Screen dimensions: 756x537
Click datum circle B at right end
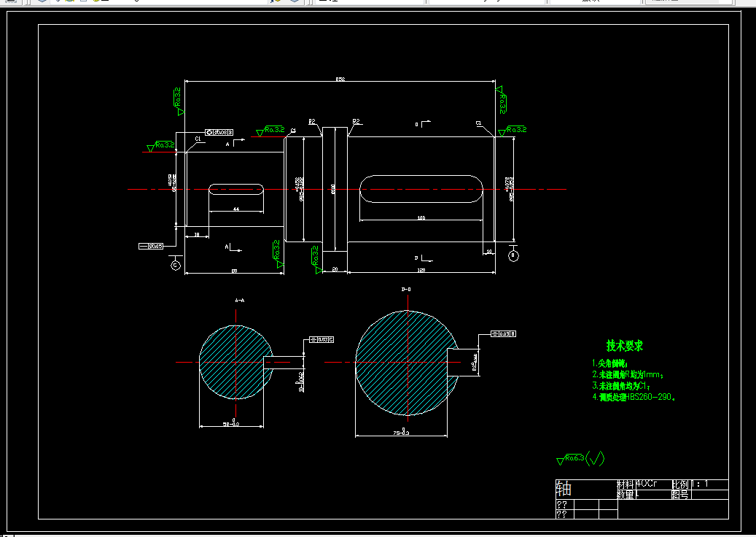(x=513, y=255)
